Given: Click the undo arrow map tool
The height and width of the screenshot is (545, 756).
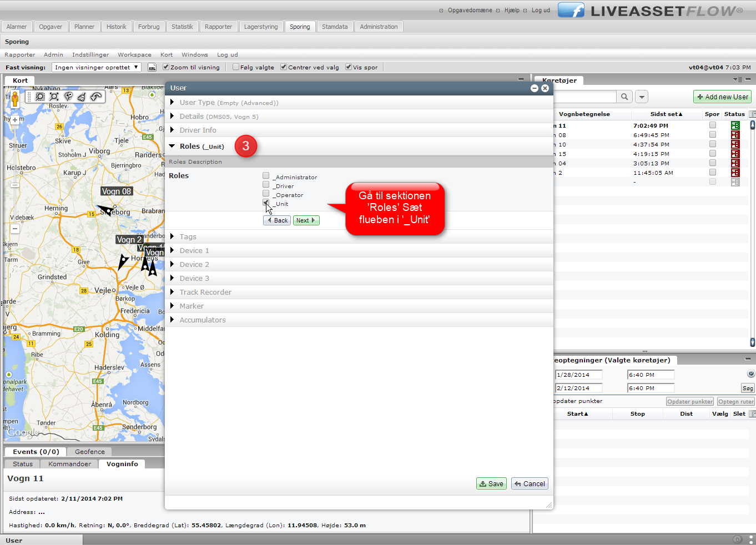Looking at the screenshot, I should [x=96, y=97].
